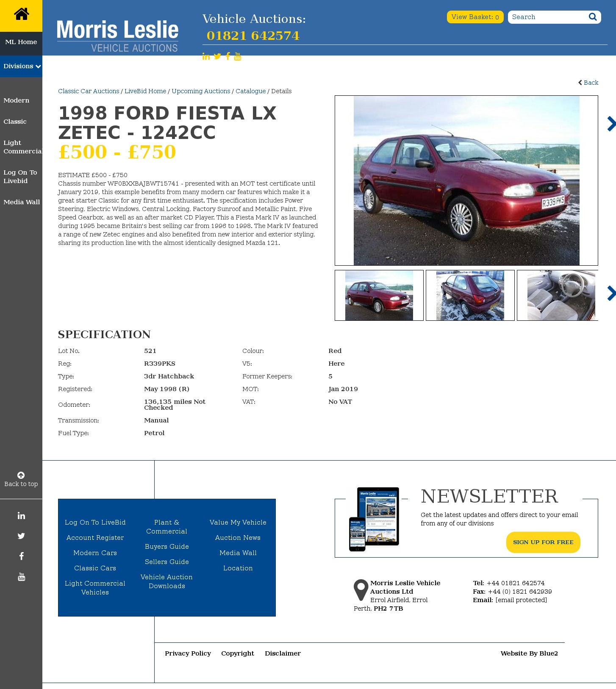
Task: Open footer Classic Cars link
Action: [x=95, y=568]
